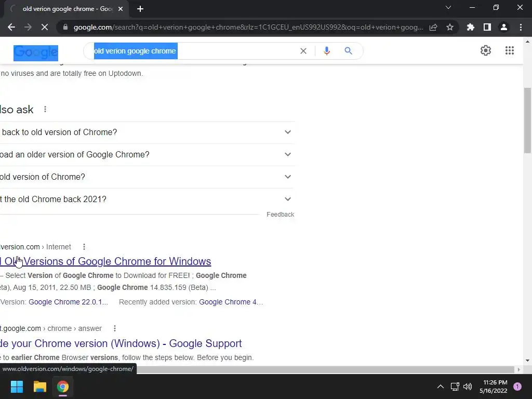
Task: Expand 'older version of Google Chrome?' question
Action: [147, 155]
